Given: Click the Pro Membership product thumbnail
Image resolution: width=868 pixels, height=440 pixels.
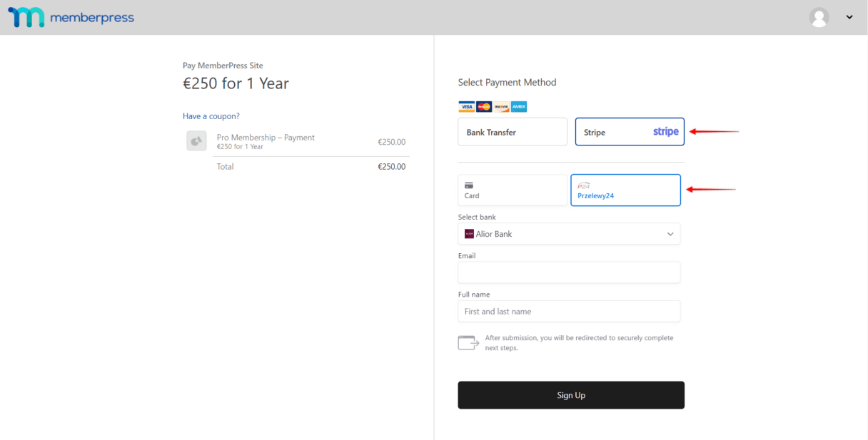Looking at the screenshot, I should [x=196, y=140].
